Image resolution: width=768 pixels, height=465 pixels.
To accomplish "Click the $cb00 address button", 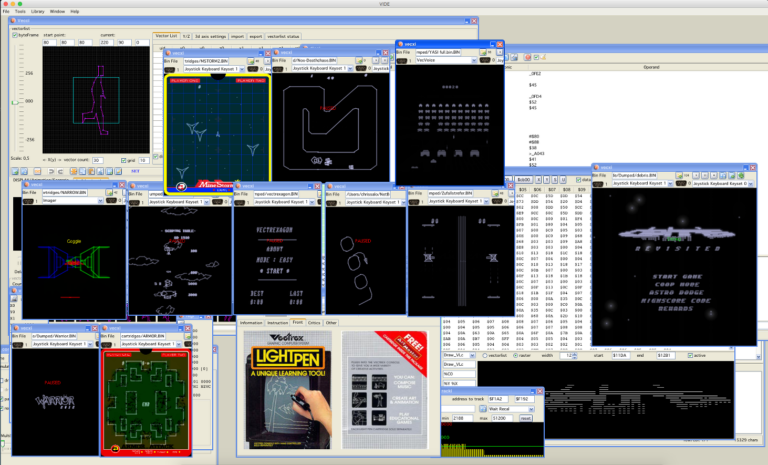I will point(524,180).
